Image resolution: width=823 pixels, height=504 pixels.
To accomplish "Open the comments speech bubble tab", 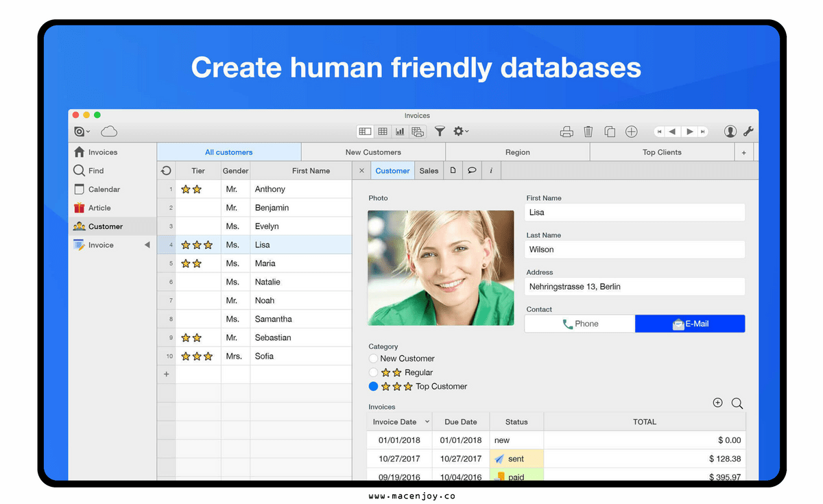I will 472,171.
